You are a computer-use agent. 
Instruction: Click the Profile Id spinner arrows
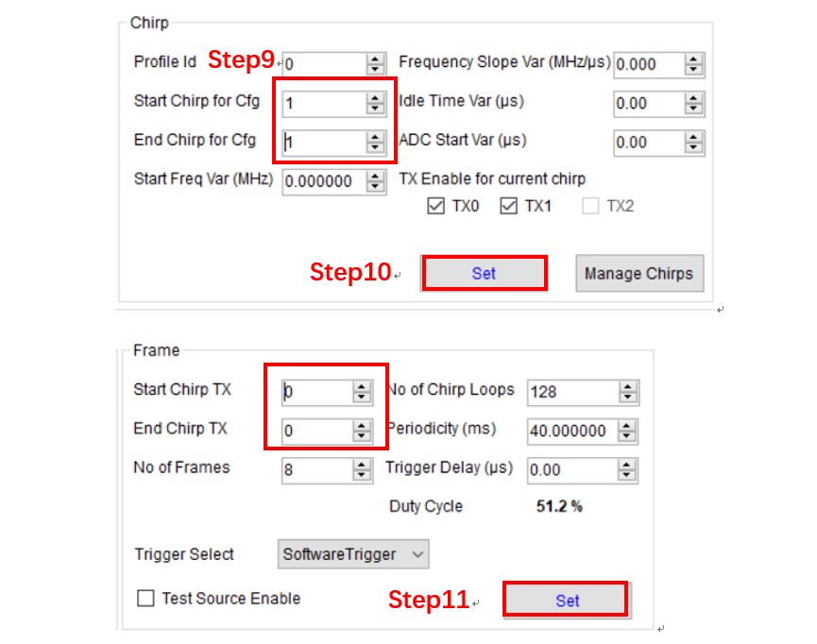coord(375,63)
